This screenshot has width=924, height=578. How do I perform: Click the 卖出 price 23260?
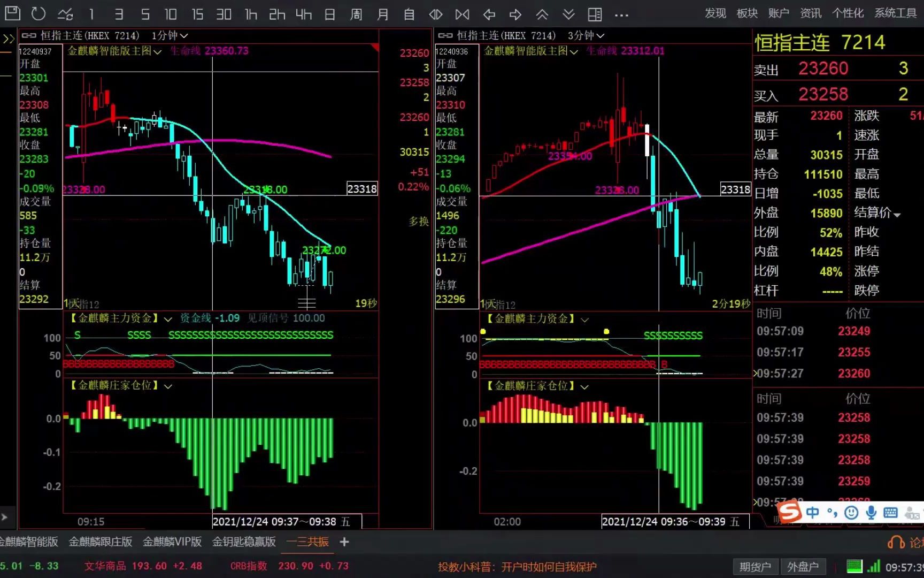[823, 69]
